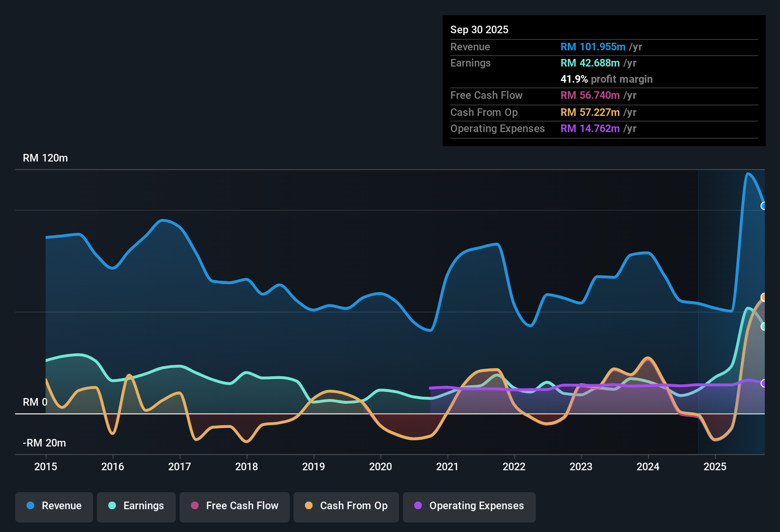Toggle the Free Cash Flow series off
Image resolution: width=780 pixels, height=532 pixels.
(x=234, y=506)
